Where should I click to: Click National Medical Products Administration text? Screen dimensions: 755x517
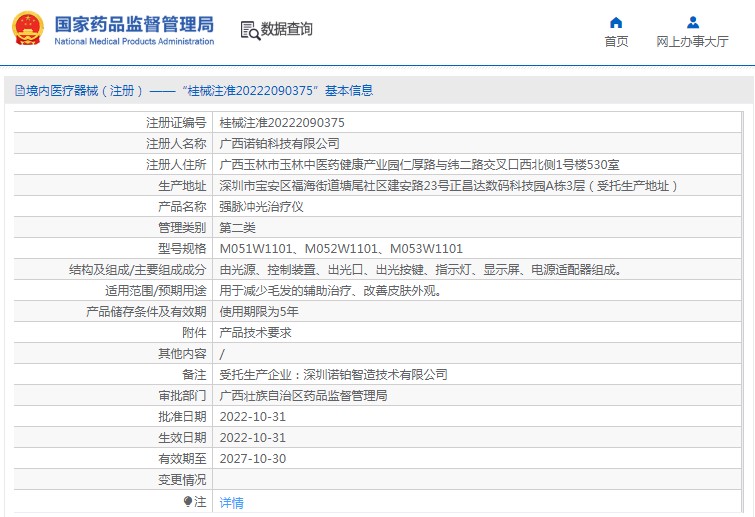(134, 41)
